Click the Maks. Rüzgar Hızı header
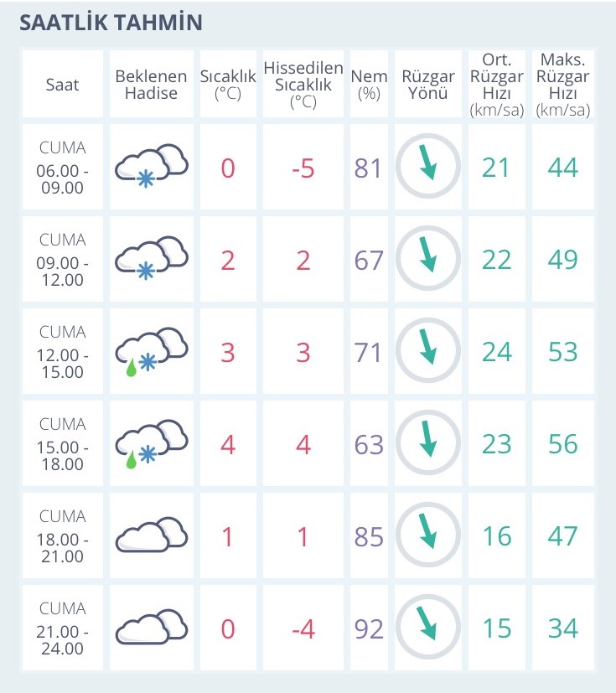The height and width of the screenshot is (693, 616). (562, 84)
